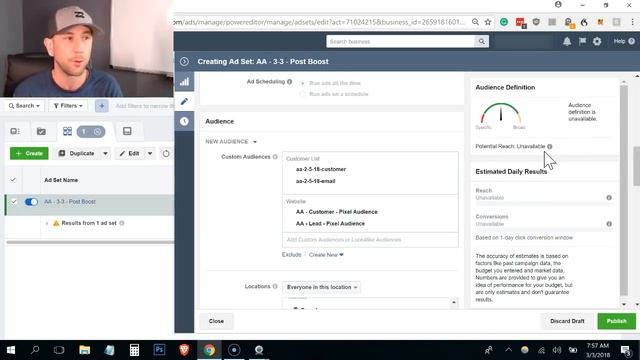The width and height of the screenshot is (640, 360).
Task: Click the info icon beside Locations
Action: 275,287
